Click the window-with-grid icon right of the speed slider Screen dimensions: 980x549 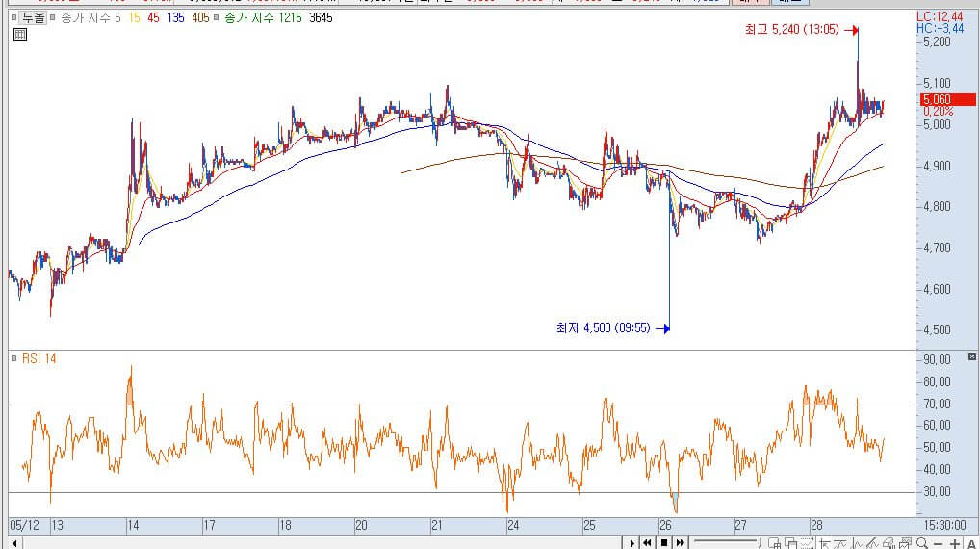tap(774, 543)
